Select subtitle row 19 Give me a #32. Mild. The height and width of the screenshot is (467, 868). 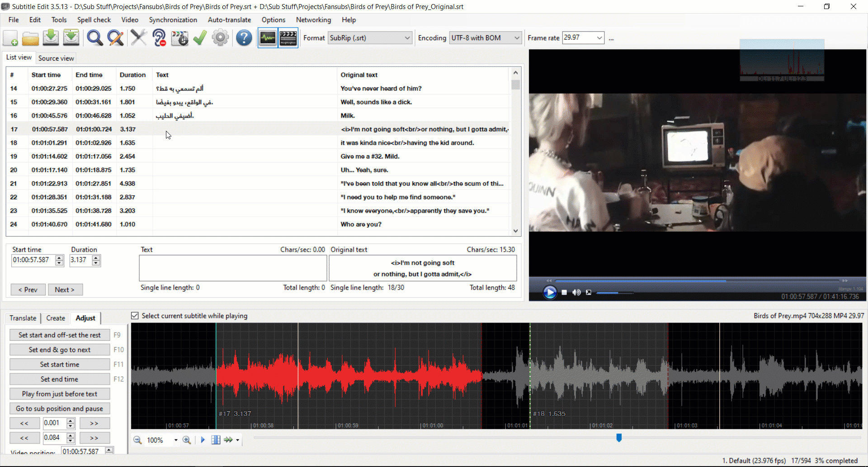click(258, 156)
